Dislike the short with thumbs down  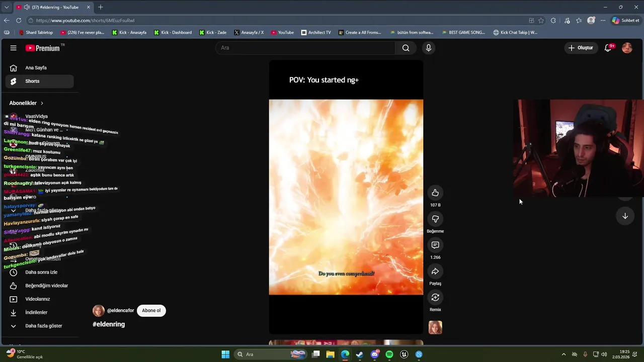click(435, 219)
